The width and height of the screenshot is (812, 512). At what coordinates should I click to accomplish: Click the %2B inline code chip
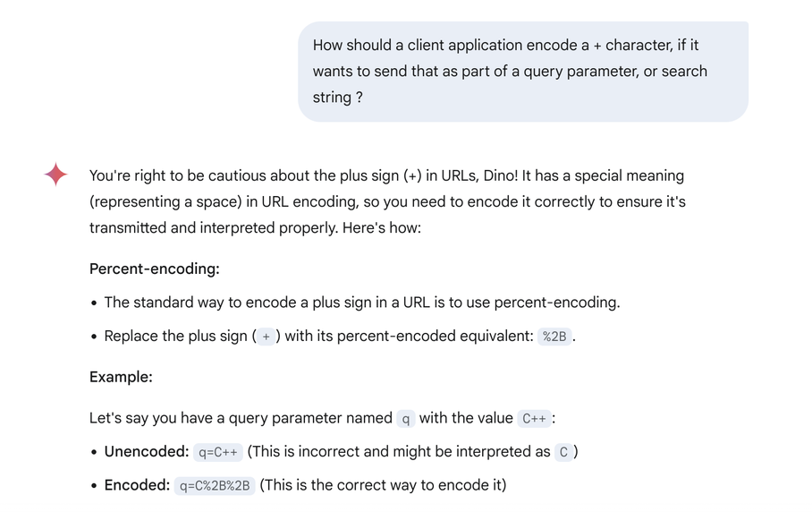(x=554, y=337)
